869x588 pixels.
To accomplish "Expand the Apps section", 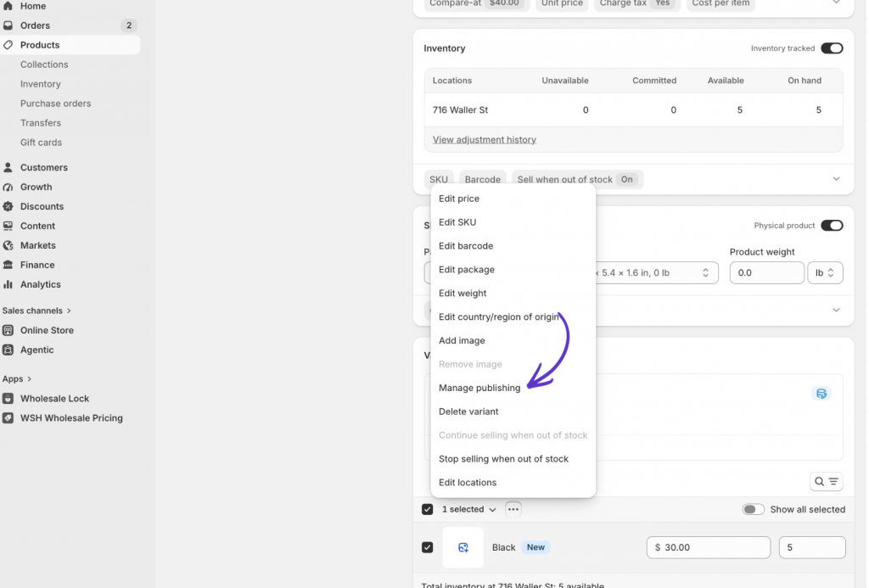I will pos(17,379).
